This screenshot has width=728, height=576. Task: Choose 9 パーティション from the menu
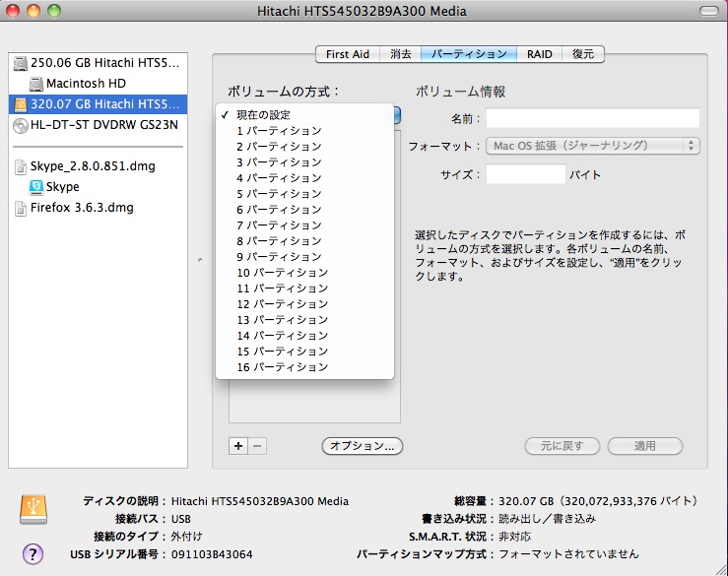coord(305,257)
